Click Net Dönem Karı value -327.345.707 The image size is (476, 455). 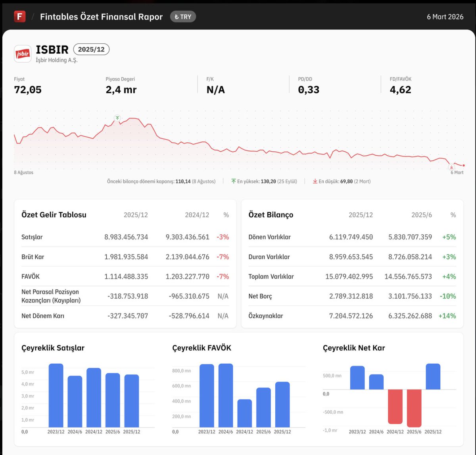(x=128, y=316)
